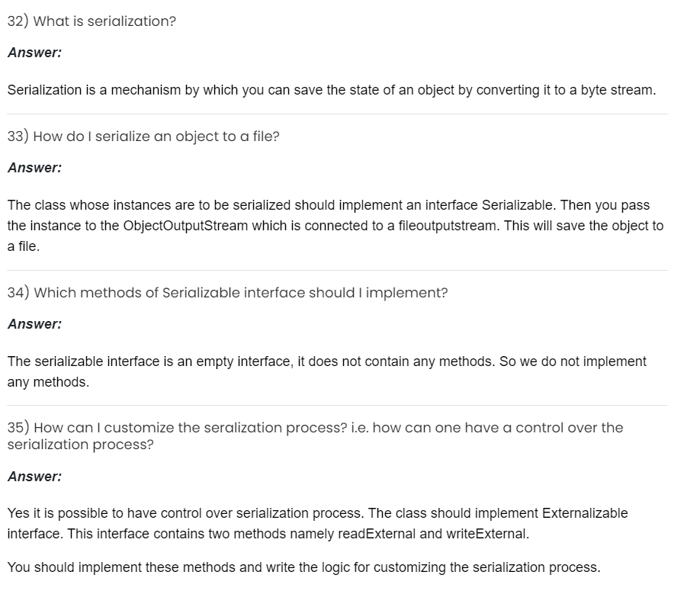Click the "You should implement these methods" sentence
This screenshot has width=700, height=591.
point(303,567)
